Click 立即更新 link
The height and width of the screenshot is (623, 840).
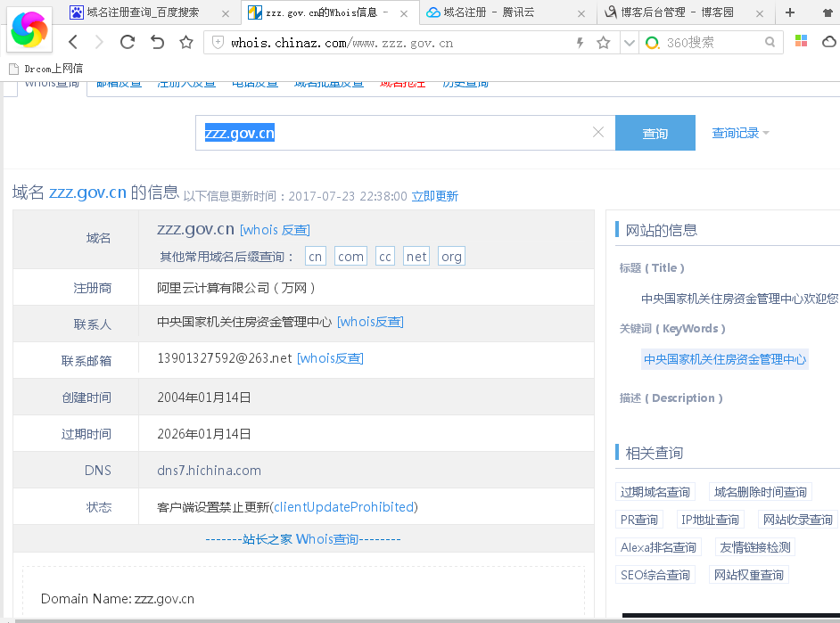click(434, 196)
